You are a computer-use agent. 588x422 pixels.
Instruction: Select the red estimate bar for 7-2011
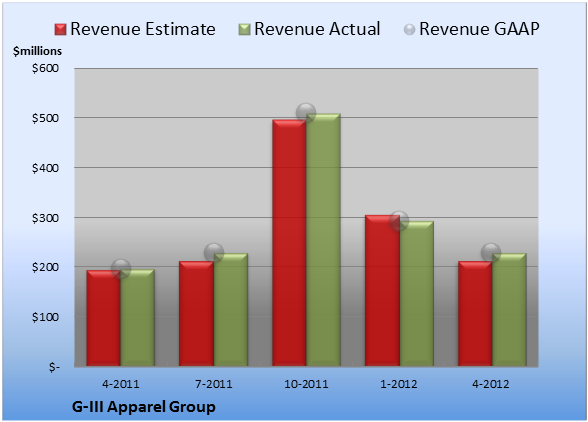point(196,314)
